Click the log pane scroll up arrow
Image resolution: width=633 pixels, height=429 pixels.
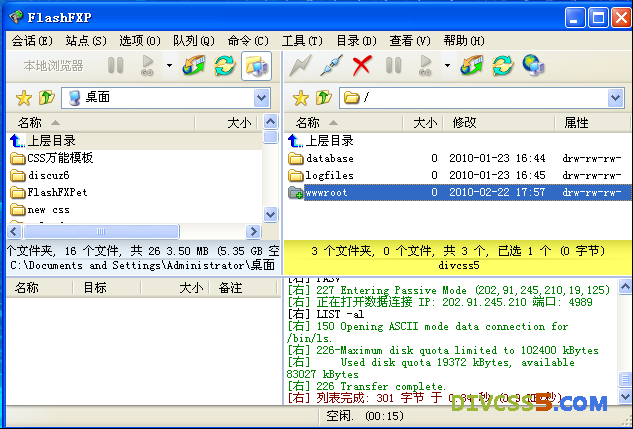pyautogui.click(x=625, y=287)
